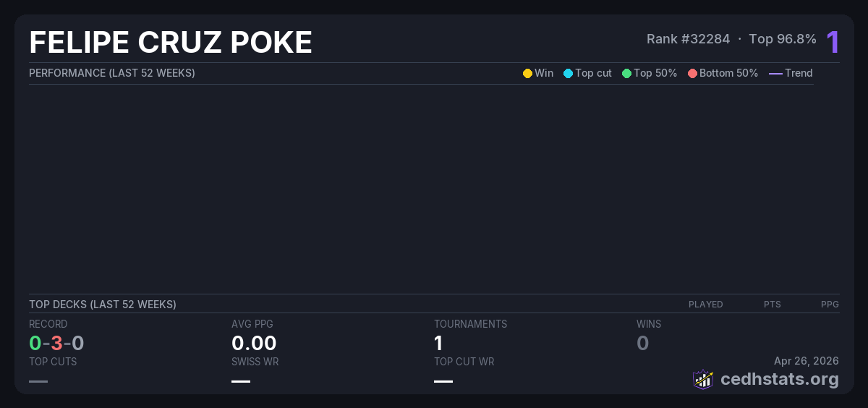Click the Felipe Cruz Poke player name
The image size is (868, 408).
pos(171,43)
